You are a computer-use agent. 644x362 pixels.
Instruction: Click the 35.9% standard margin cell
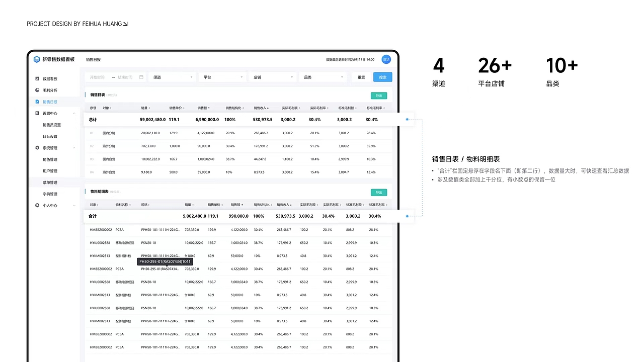pyautogui.click(x=371, y=146)
